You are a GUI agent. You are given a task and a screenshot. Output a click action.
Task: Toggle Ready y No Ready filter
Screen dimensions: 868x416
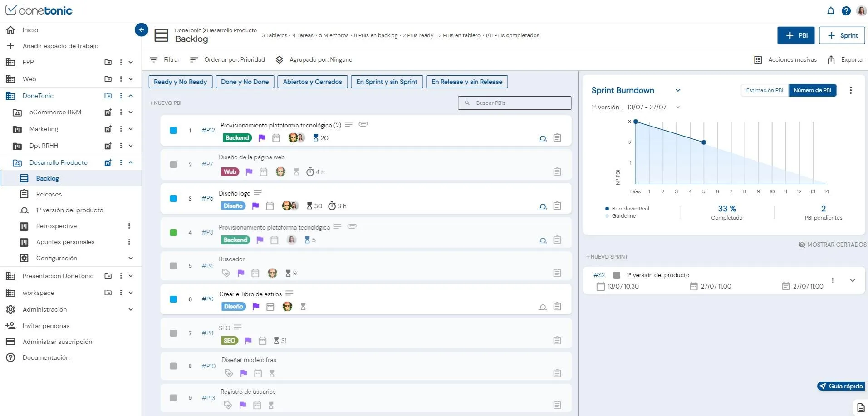pos(180,82)
